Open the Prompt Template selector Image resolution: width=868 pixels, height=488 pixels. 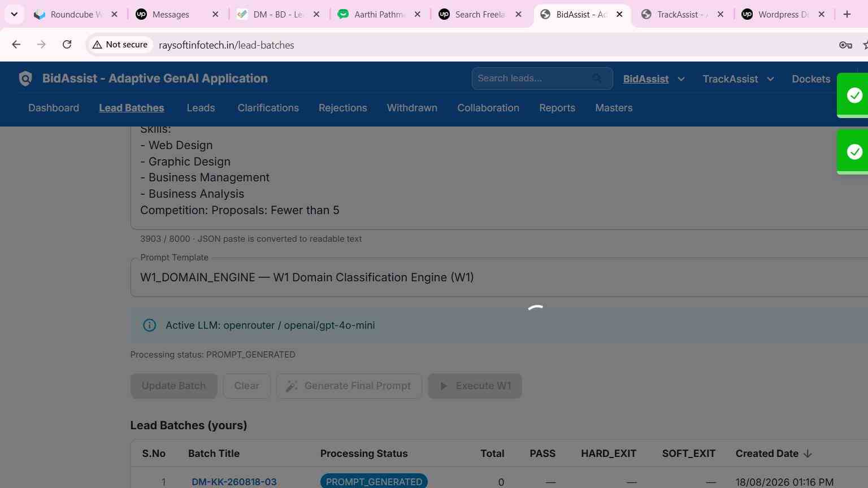pos(499,277)
